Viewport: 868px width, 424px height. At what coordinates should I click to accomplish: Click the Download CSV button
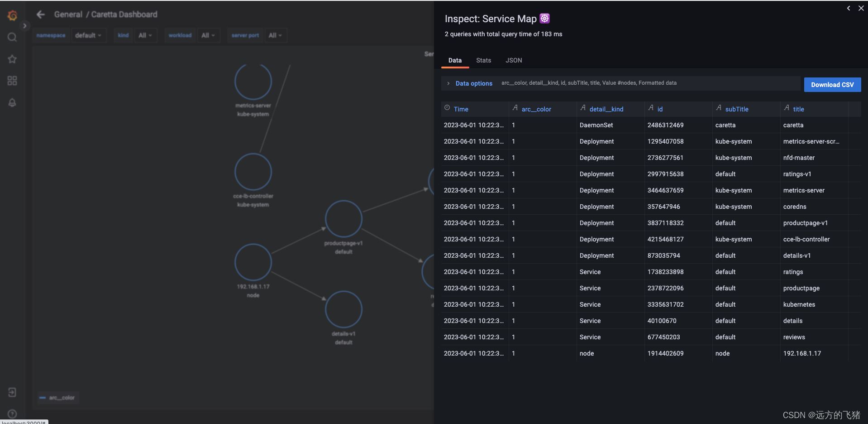832,85
